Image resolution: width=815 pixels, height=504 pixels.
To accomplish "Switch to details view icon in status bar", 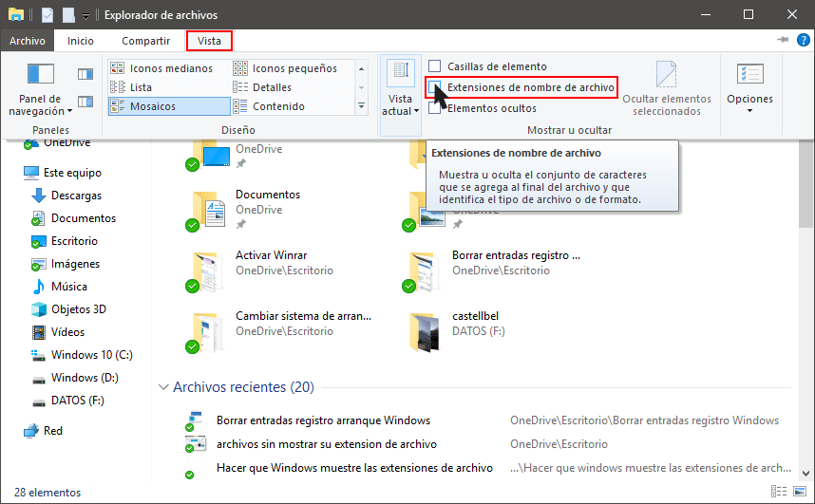I will coord(779,492).
